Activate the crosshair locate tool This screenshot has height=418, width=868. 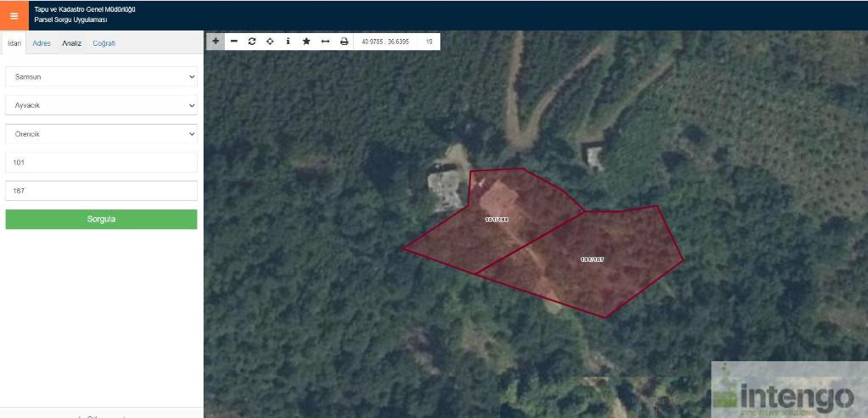pos(270,42)
